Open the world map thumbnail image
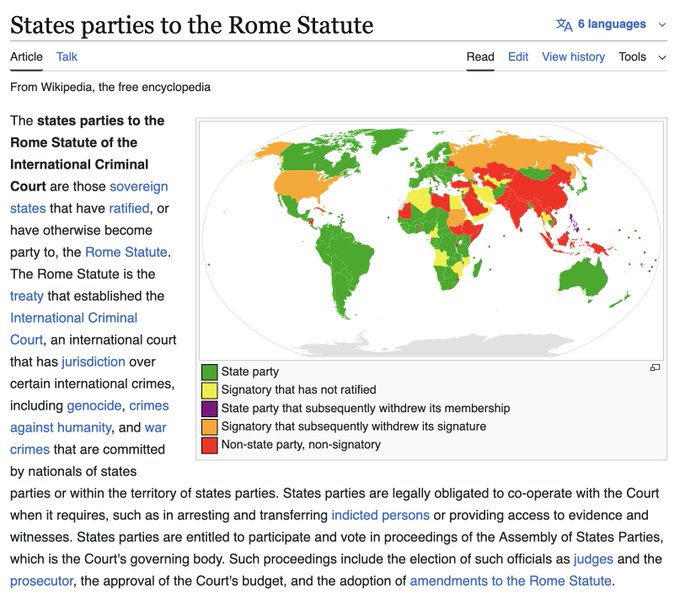The image size is (680, 601). [431, 241]
